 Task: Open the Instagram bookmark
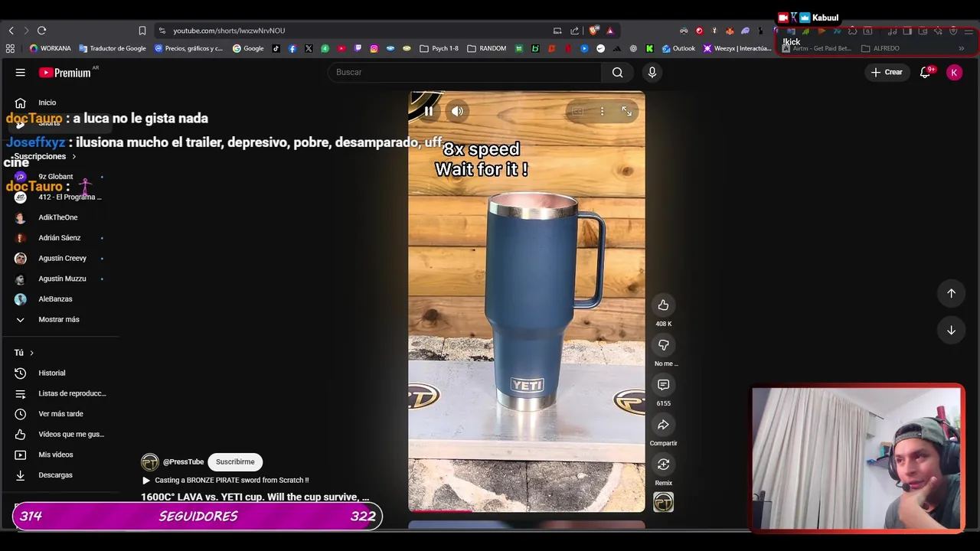374,48
